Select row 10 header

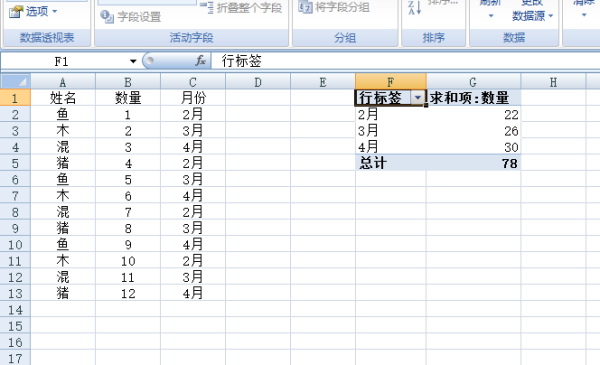click(15, 244)
